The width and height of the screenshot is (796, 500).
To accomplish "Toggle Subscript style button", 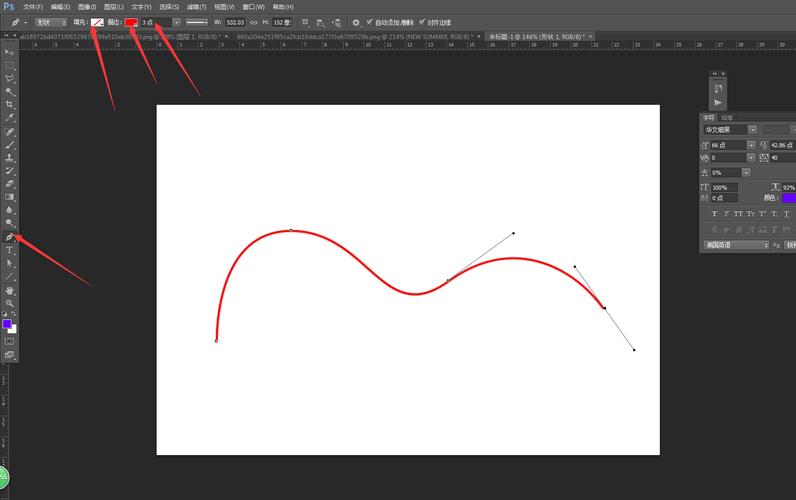I will click(774, 214).
